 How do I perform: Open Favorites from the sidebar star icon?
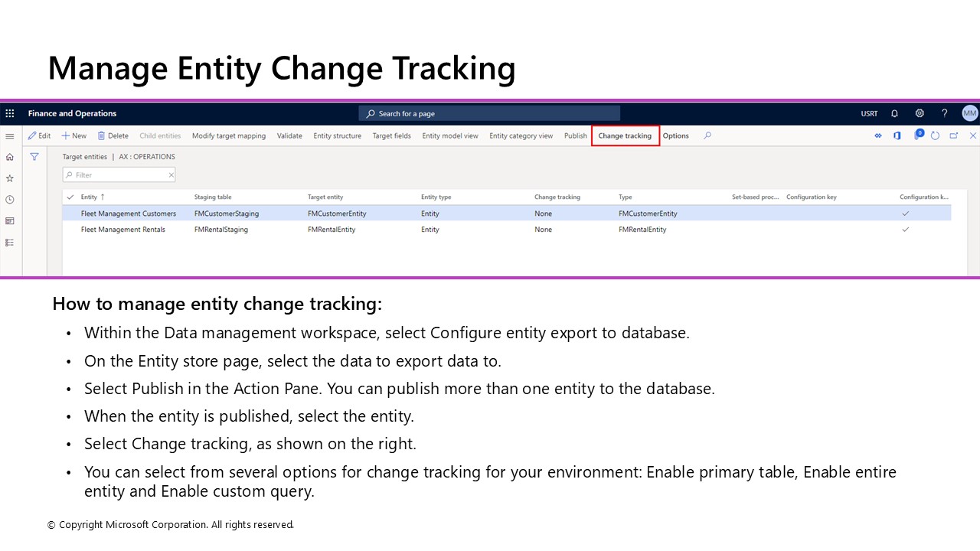tap(10, 178)
